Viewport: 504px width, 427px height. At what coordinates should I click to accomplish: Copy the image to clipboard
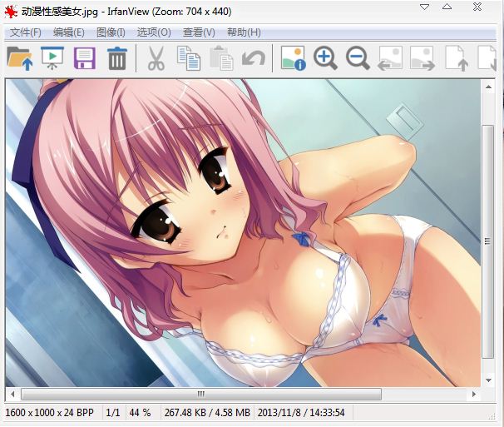[x=189, y=58]
